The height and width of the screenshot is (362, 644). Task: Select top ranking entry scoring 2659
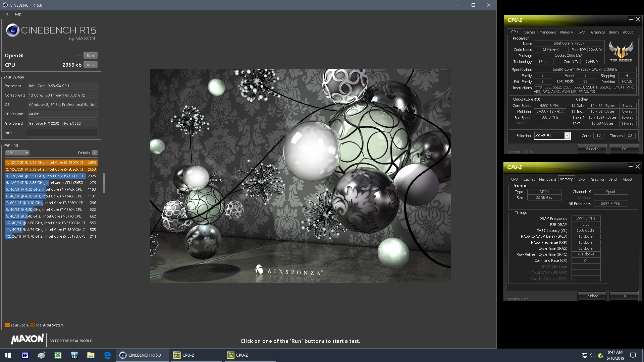[x=51, y=163]
